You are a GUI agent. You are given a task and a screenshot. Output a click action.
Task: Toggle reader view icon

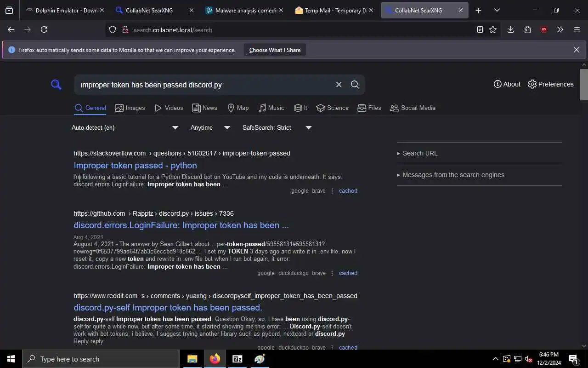pos(480,30)
